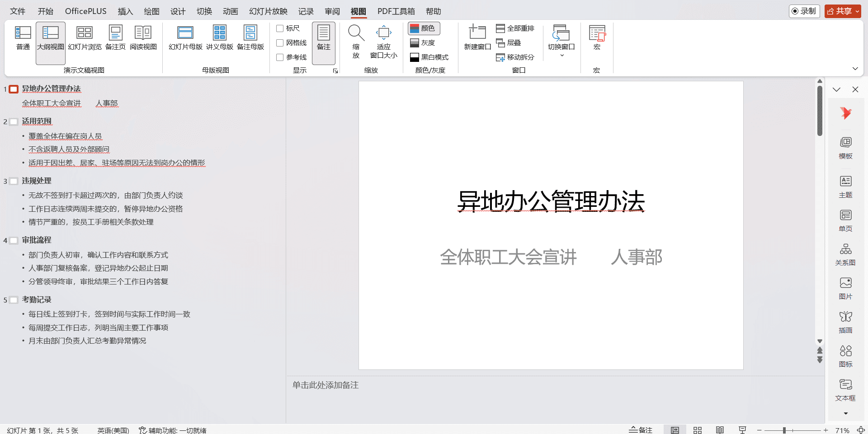Select Black and White (黑白模式)
Viewport: 868px width, 434px height.
(x=429, y=57)
